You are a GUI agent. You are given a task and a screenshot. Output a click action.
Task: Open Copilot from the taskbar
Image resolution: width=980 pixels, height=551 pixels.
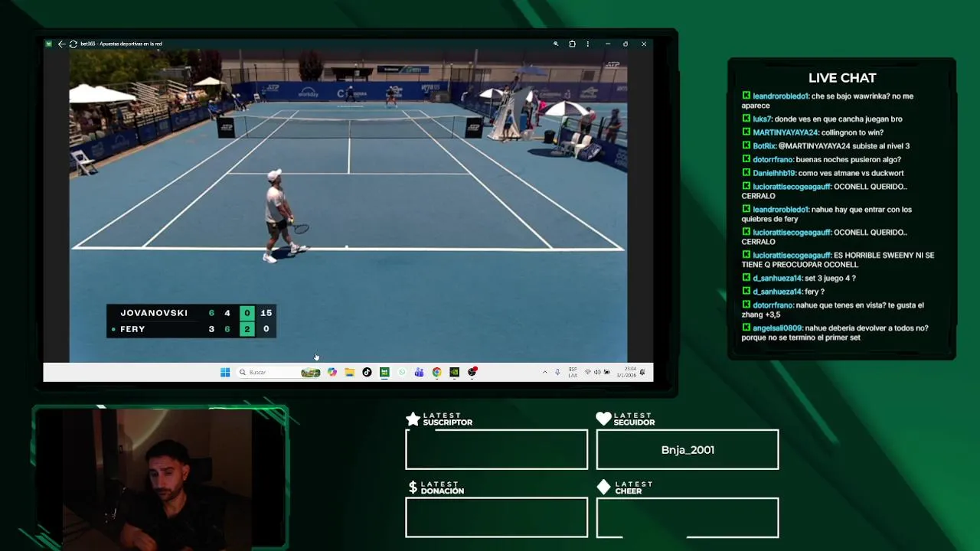coord(332,372)
